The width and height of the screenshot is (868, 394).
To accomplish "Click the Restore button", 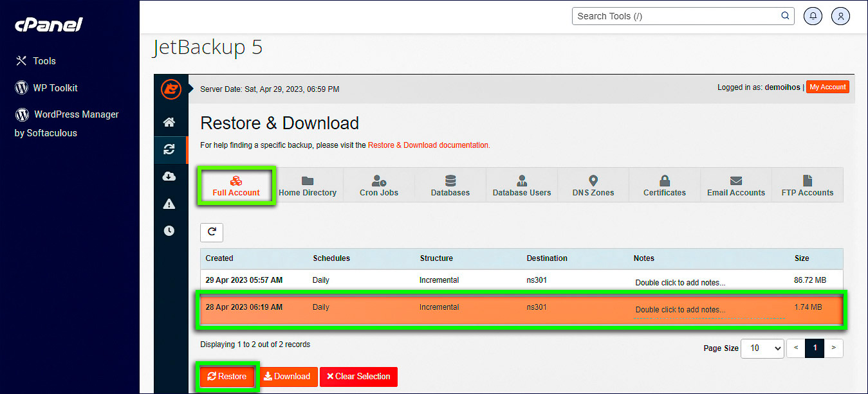I will pos(227,377).
